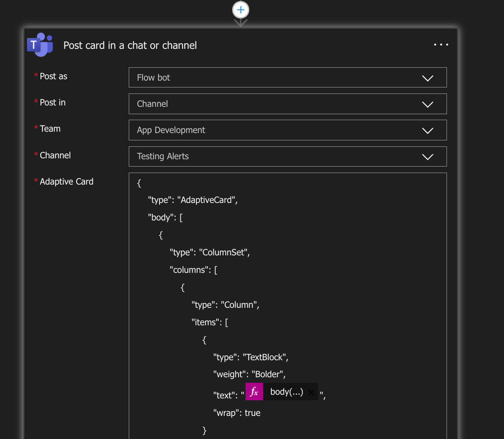Click the Adaptive Card field label

pos(67,182)
